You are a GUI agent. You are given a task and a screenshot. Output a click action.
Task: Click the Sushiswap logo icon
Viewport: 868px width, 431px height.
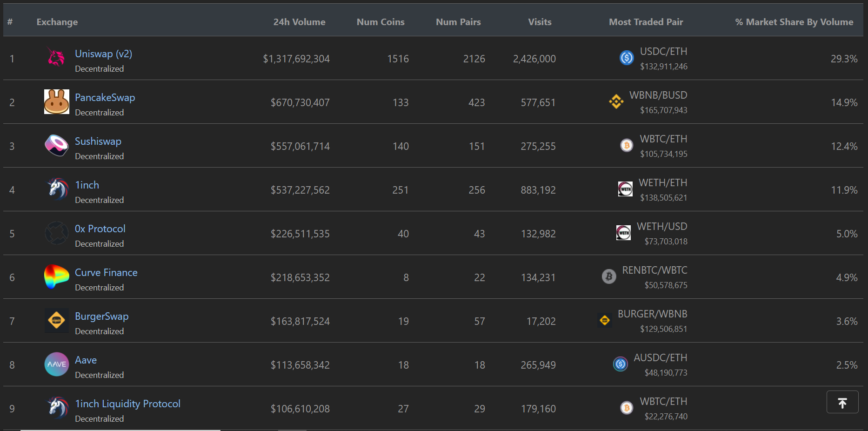click(x=56, y=146)
